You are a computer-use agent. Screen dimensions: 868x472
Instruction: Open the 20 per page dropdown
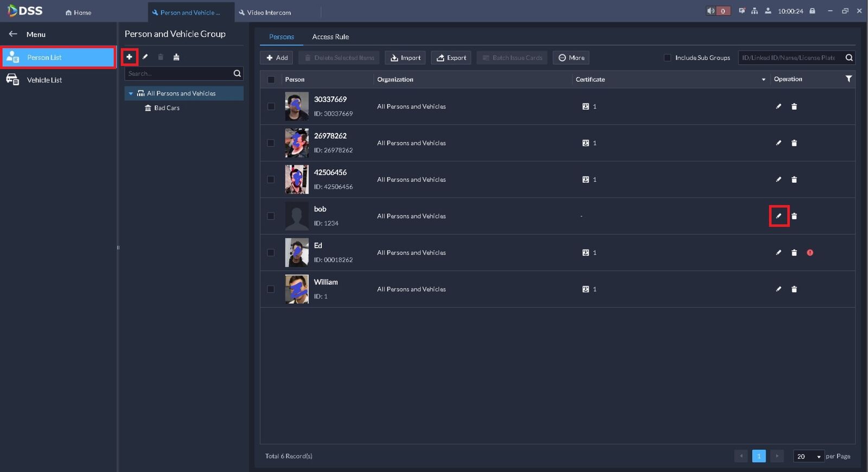tap(808, 456)
